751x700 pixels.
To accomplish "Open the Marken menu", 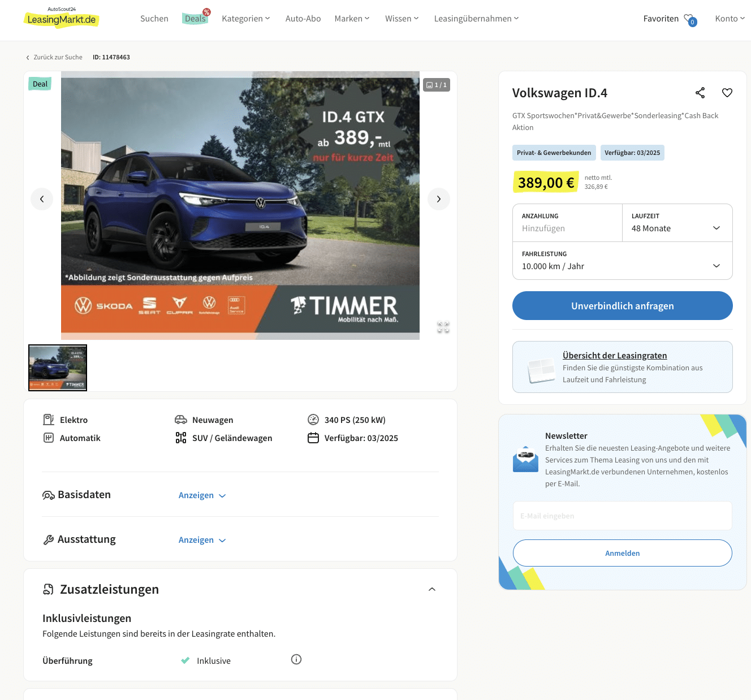I will [x=352, y=19].
